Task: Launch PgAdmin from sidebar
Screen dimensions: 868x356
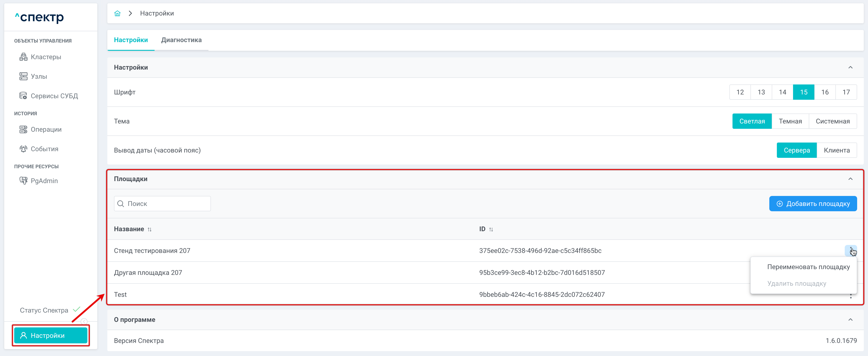Action: (44, 181)
